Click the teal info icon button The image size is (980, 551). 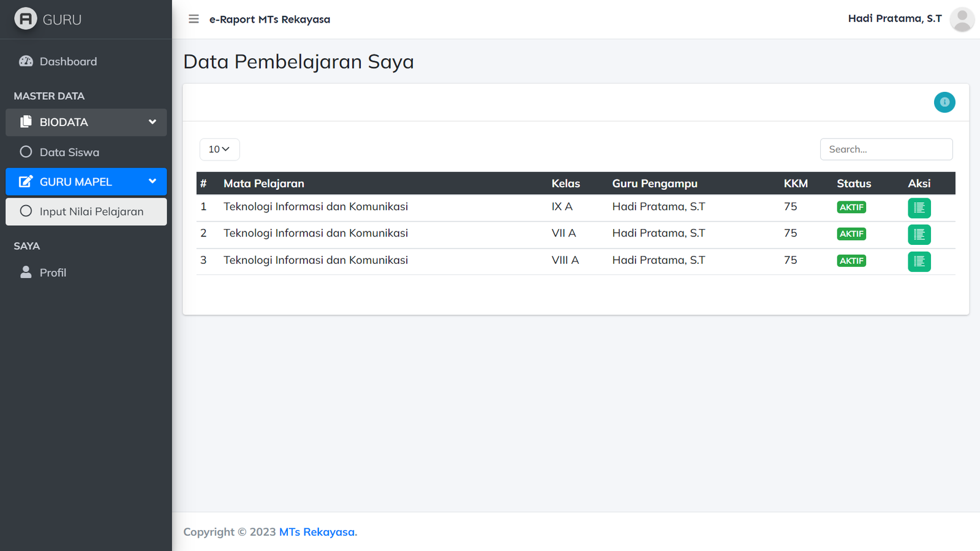pos(944,102)
